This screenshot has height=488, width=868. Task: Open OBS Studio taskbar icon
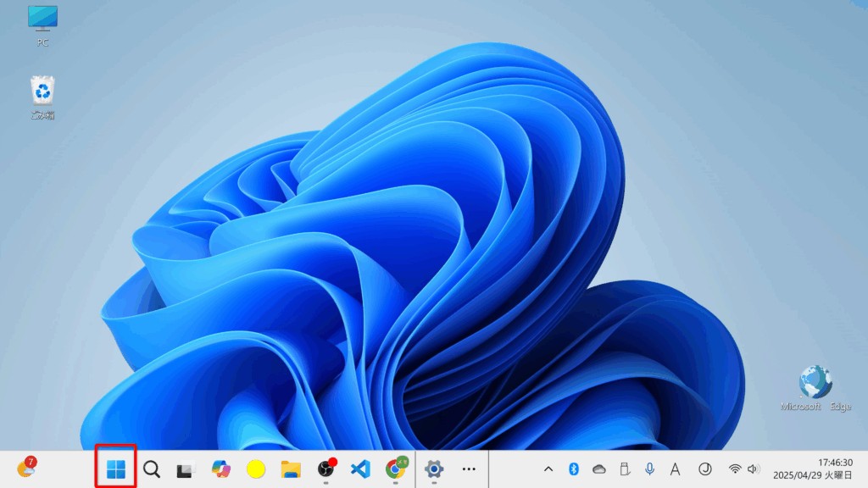326,469
